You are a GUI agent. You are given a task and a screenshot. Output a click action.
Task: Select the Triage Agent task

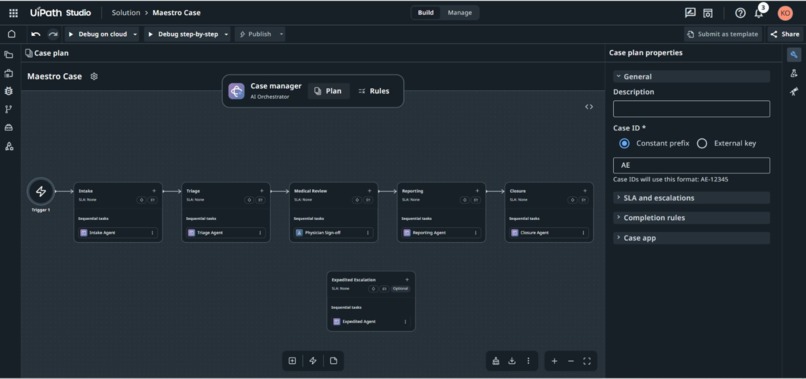click(x=226, y=233)
